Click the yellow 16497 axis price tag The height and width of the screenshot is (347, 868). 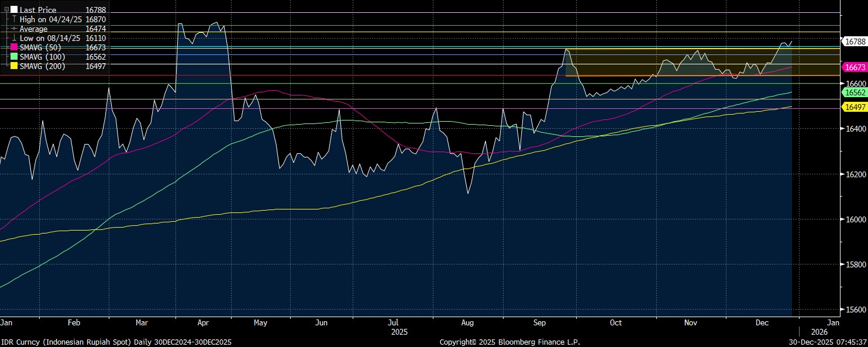coord(854,106)
